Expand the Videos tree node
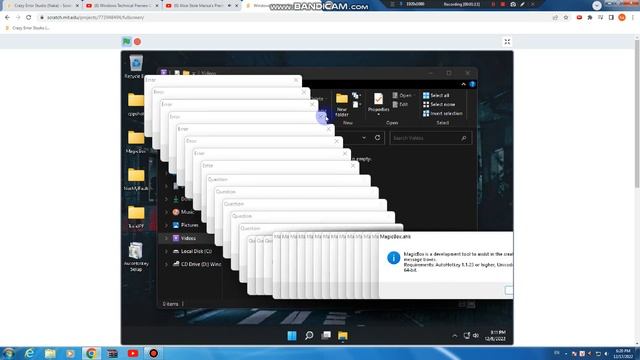Viewport: 640px width, 360px height. (167, 238)
